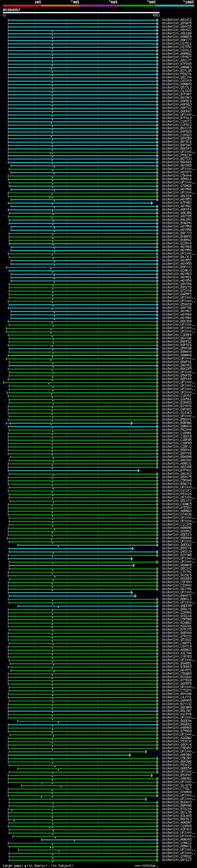Select the UniRef100_Q6ZJ04 label
Viewport: 197px width, 868px height.
pos(177,77)
